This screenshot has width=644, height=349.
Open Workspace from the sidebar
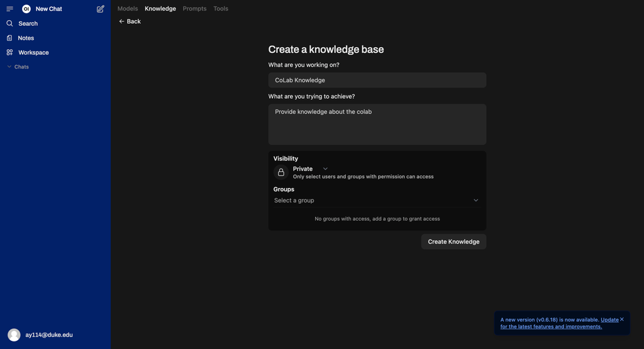33,52
